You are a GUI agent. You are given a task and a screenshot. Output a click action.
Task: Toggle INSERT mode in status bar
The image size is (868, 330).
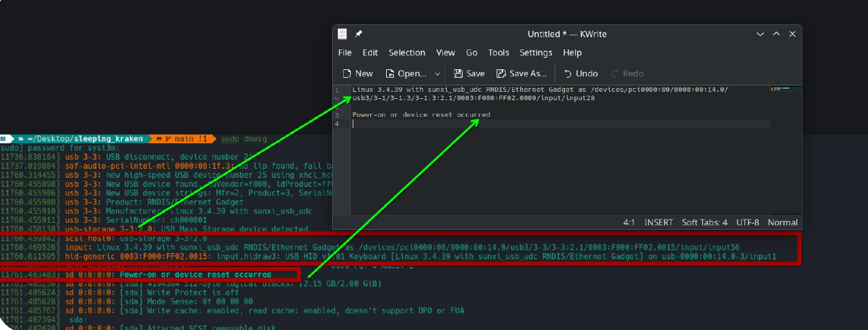(x=659, y=222)
